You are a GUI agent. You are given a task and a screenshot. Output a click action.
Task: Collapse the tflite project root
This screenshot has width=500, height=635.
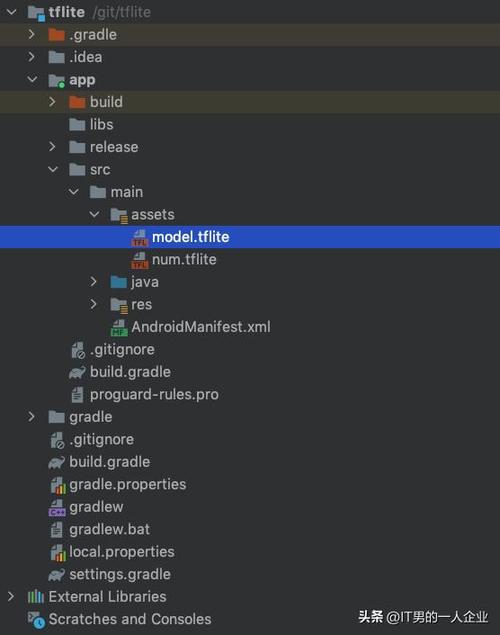coord(11,12)
